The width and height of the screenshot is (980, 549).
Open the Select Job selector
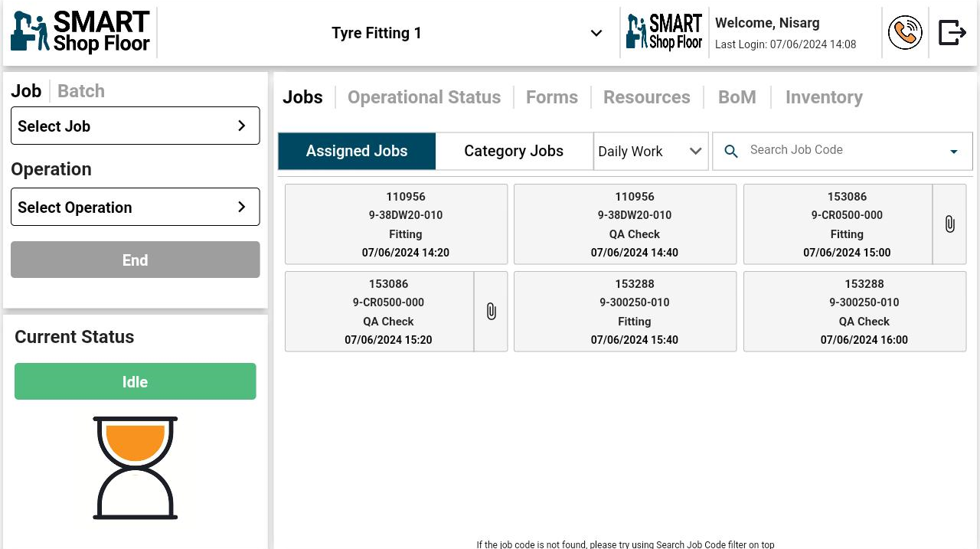[x=135, y=126]
